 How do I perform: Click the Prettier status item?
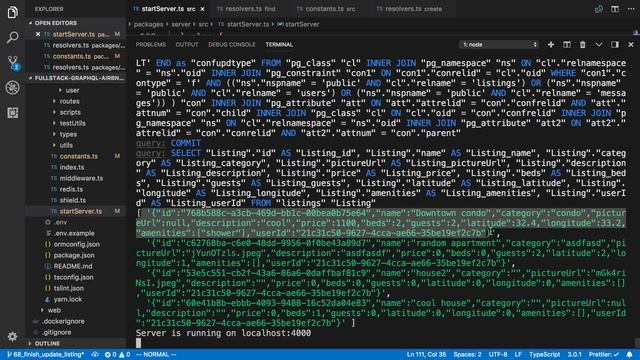tap(604, 354)
